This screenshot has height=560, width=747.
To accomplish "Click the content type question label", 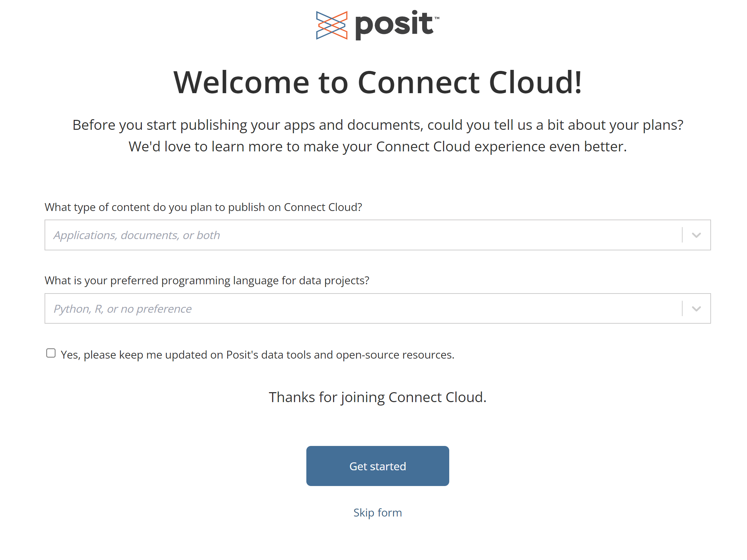I will (x=203, y=207).
